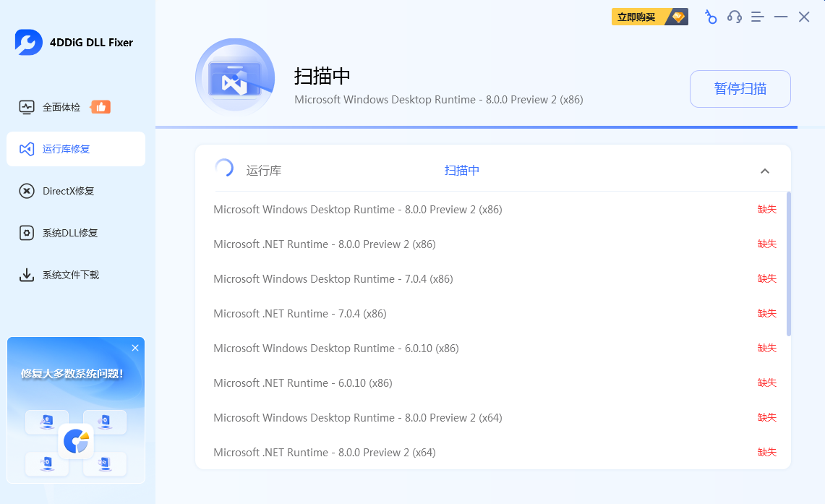Open 系统文件下载 download section
The image size is (825, 504).
point(76,275)
